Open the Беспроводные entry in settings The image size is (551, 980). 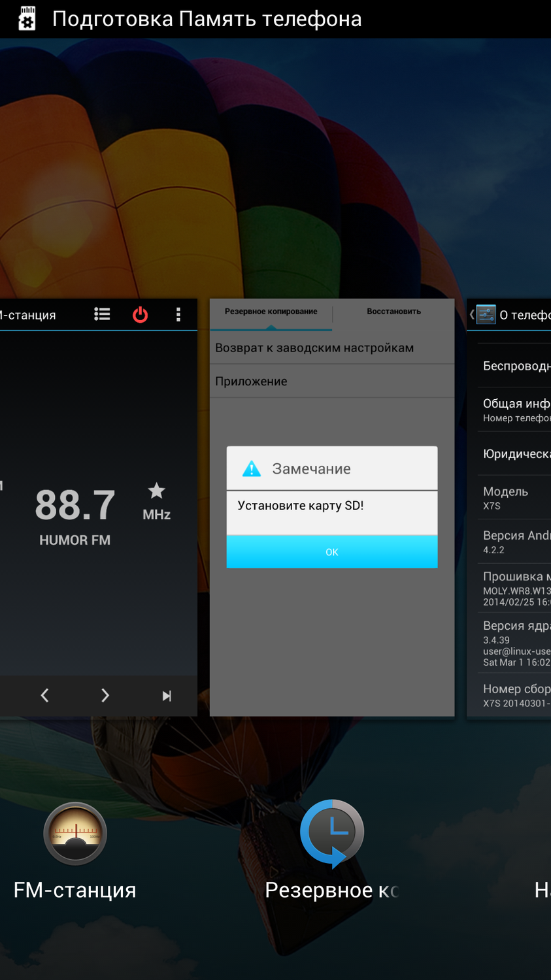click(x=514, y=366)
